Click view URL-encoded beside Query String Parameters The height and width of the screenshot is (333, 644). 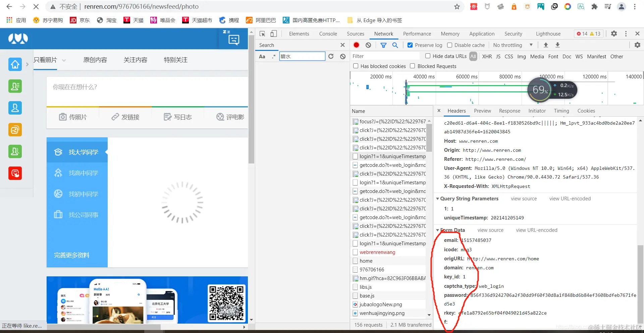570,199
